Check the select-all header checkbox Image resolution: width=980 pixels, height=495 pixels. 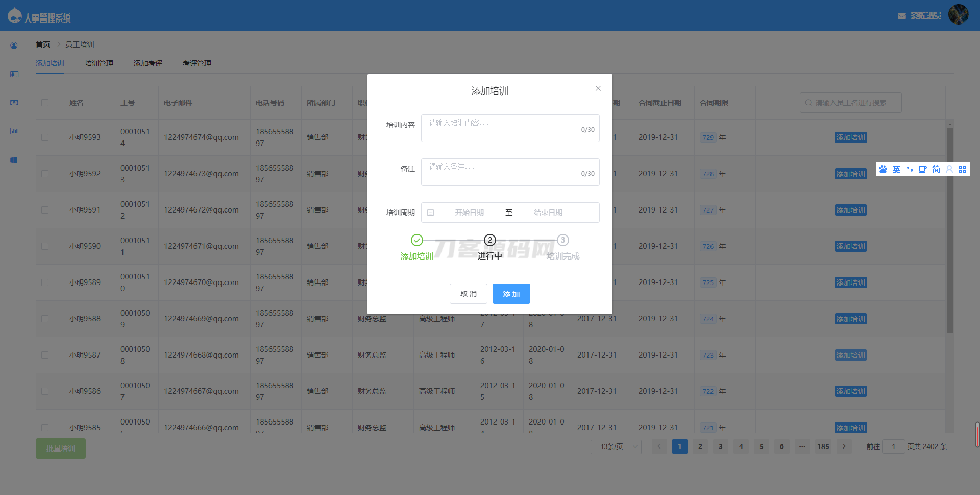(x=45, y=103)
